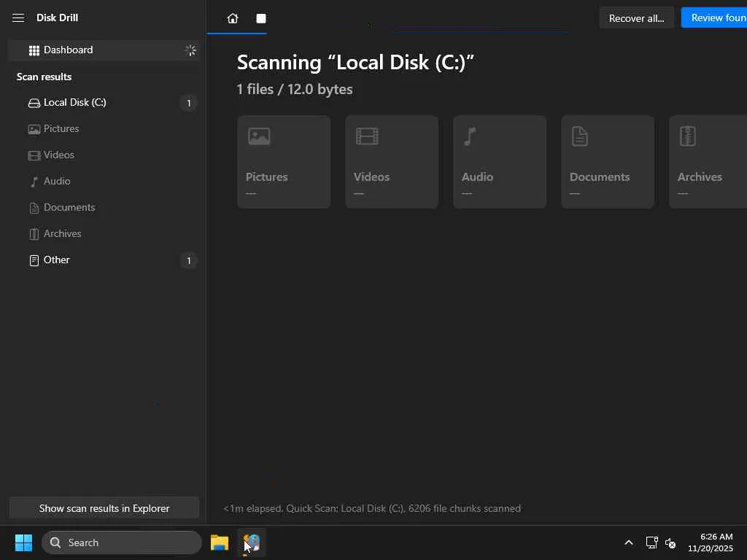
Task: Click the scan status text at the bottom
Action: click(x=372, y=508)
